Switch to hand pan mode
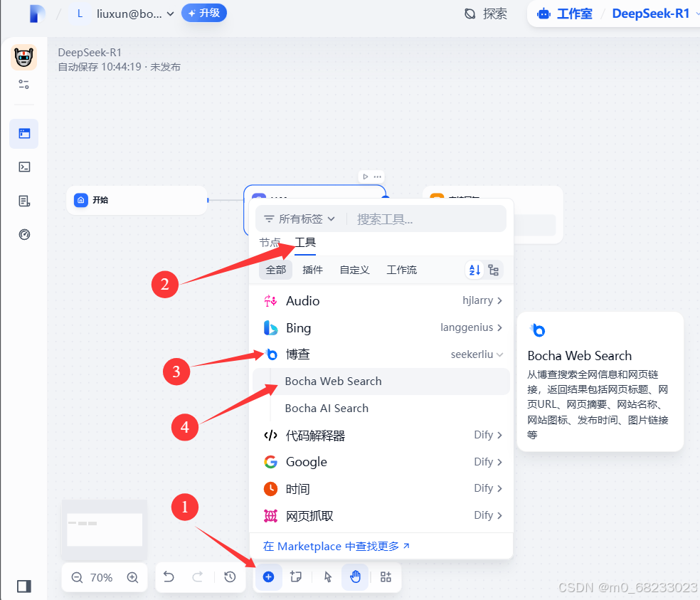 [356, 577]
